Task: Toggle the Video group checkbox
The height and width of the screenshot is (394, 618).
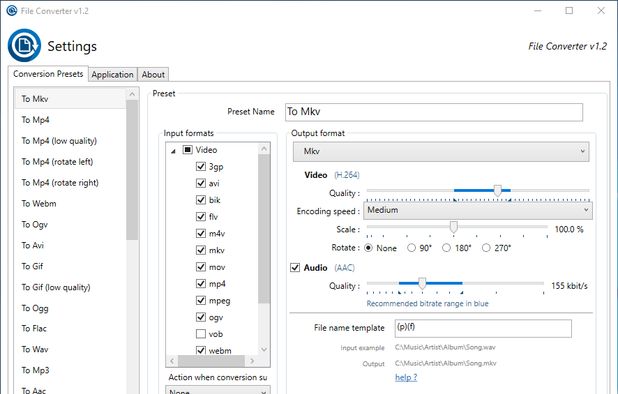Action: click(188, 150)
